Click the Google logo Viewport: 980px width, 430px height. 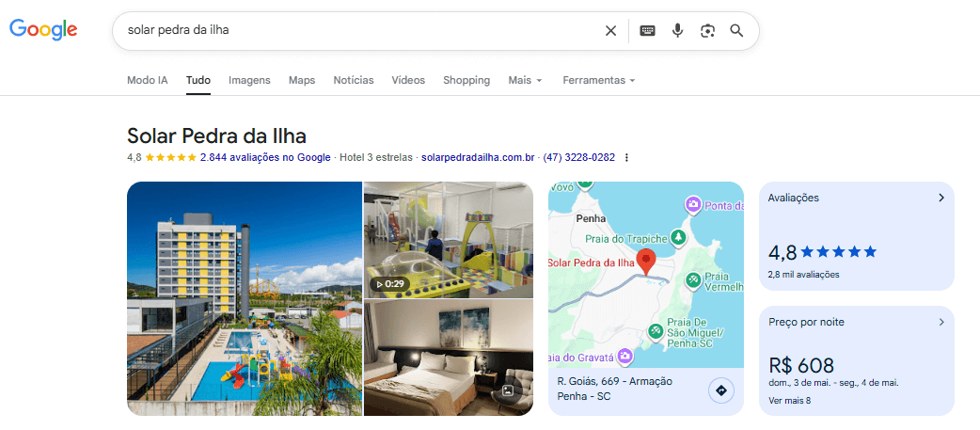pos(43,29)
